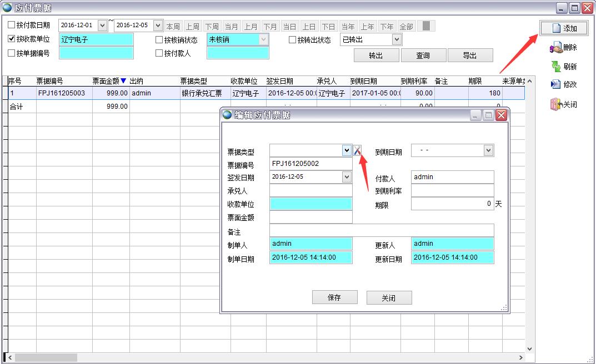Click the 查询 query button
This screenshot has width=596, height=364.
pos(423,55)
